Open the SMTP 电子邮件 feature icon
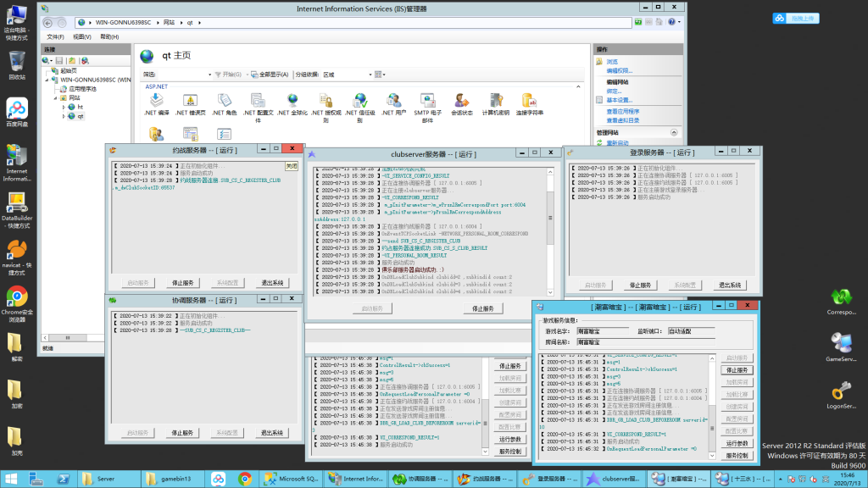 coord(428,102)
